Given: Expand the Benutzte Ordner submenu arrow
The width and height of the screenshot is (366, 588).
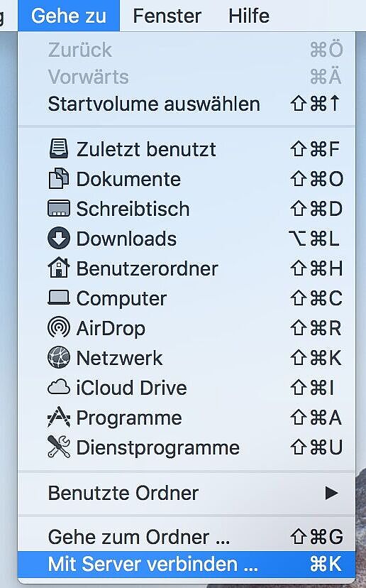Looking at the screenshot, I should [331, 493].
